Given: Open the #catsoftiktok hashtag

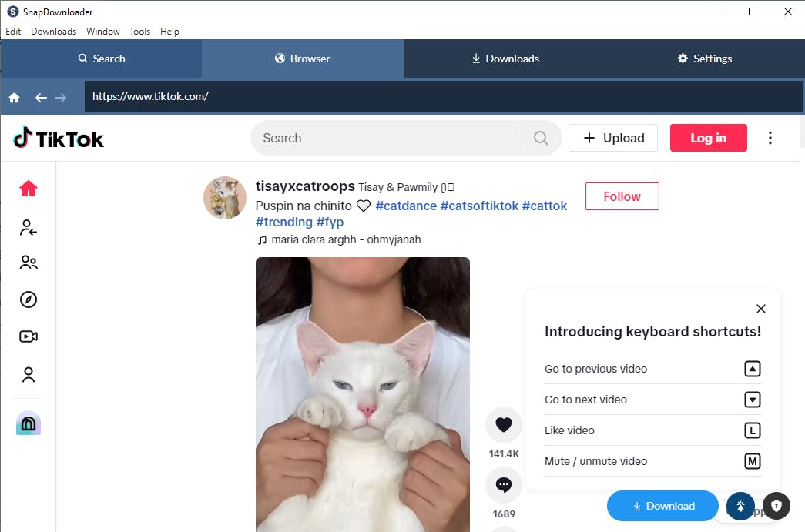Looking at the screenshot, I should click(x=479, y=206).
